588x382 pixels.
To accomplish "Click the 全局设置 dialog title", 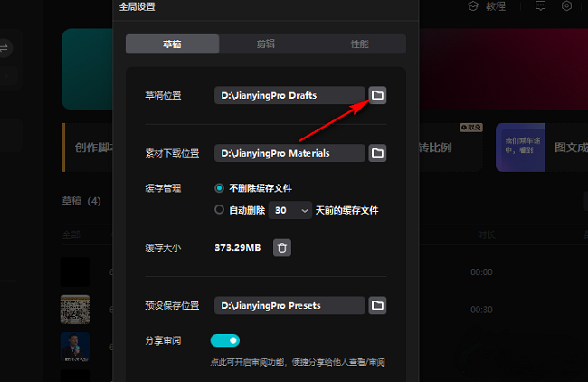I will [x=138, y=6].
